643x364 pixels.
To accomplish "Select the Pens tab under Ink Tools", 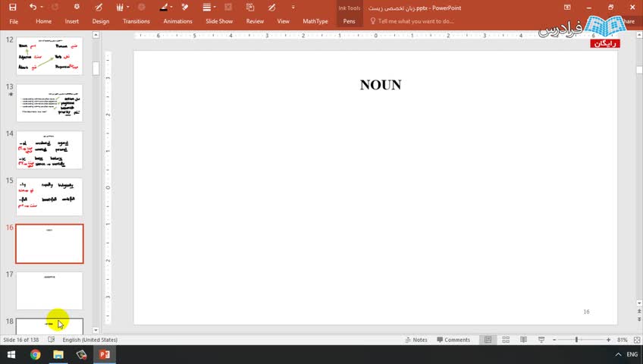I will click(x=349, y=21).
